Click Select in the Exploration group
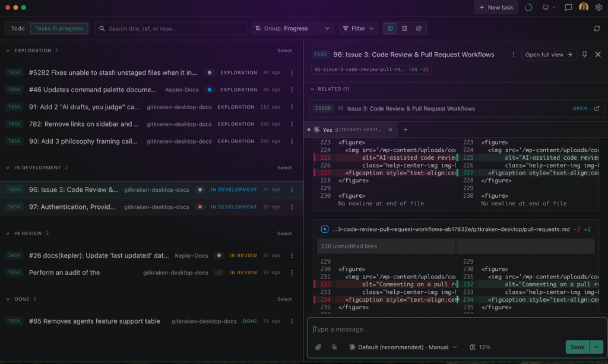The width and height of the screenshot is (608, 364). pos(284,51)
